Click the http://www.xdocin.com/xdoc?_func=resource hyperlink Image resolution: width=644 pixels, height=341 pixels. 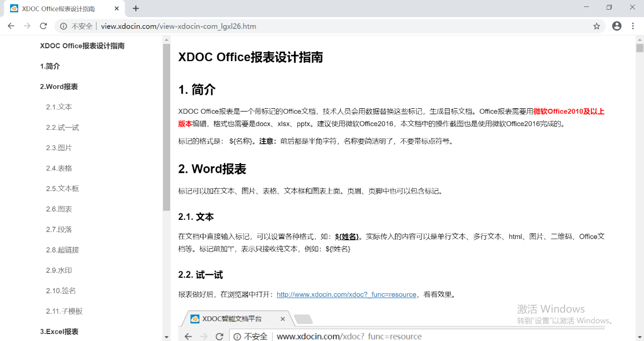pyautogui.click(x=346, y=294)
